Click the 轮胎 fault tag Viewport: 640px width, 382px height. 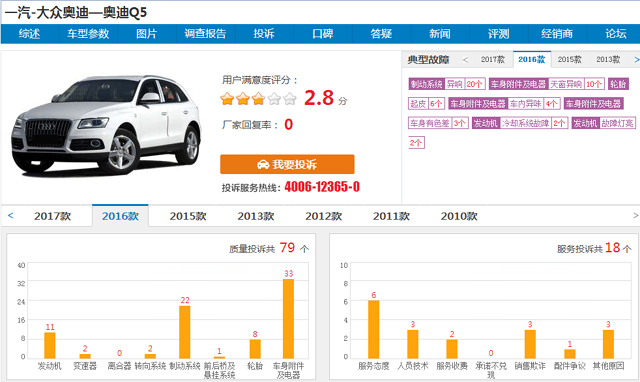click(x=618, y=84)
